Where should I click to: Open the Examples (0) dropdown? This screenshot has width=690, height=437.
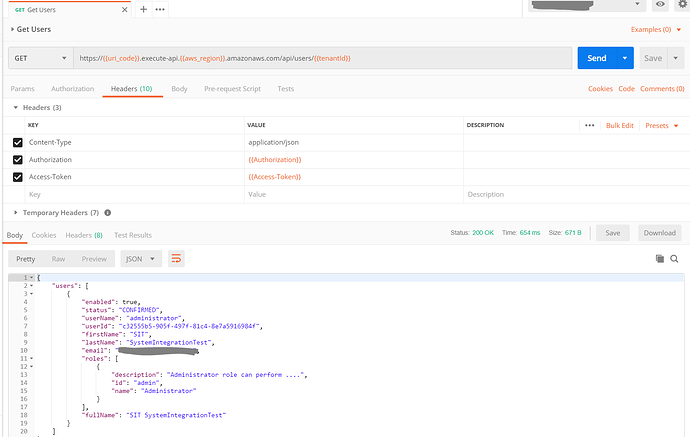pyautogui.click(x=656, y=29)
